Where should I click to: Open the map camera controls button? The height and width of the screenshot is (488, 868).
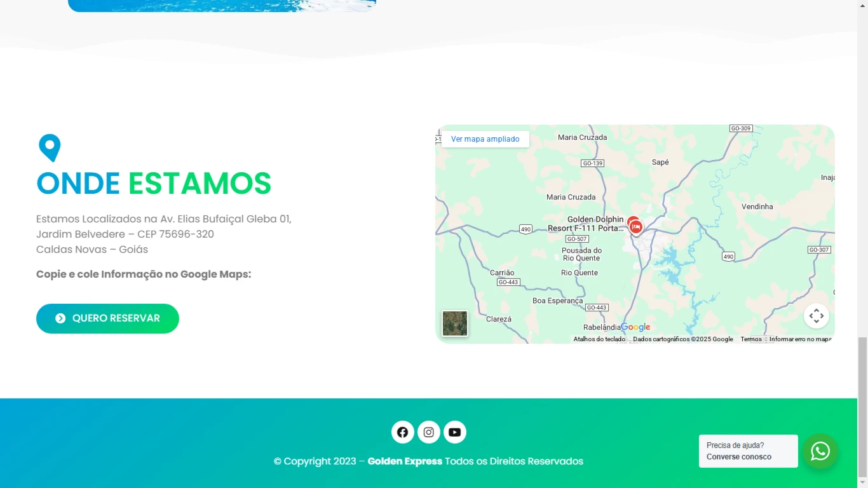(817, 316)
